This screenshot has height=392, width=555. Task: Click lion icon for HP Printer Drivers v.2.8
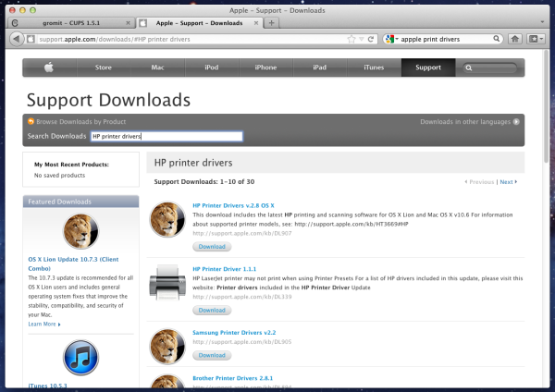(x=167, y=219)
